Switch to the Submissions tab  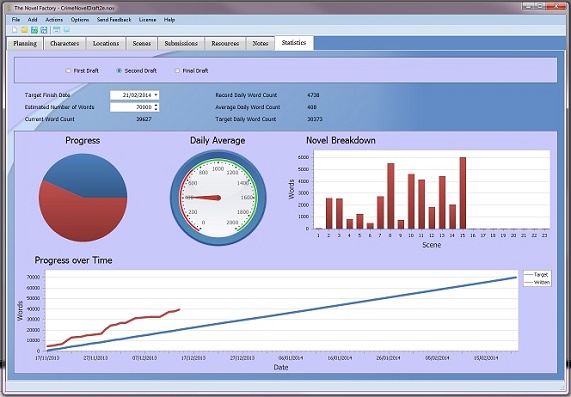pos(181,43)
